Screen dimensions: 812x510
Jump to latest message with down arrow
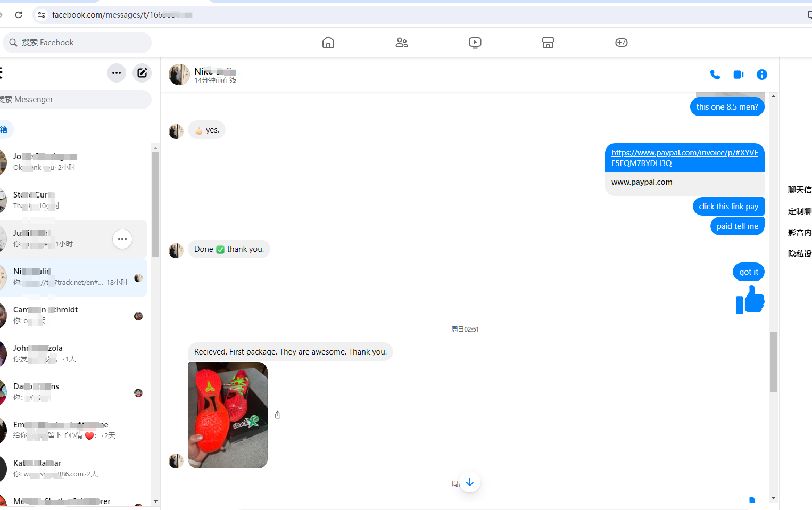[470, 482]
